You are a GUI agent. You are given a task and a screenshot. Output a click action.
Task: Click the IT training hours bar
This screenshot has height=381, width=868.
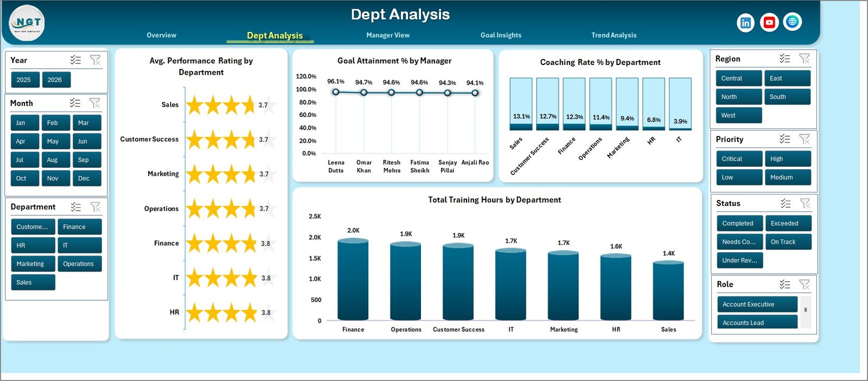pos(510,285)
